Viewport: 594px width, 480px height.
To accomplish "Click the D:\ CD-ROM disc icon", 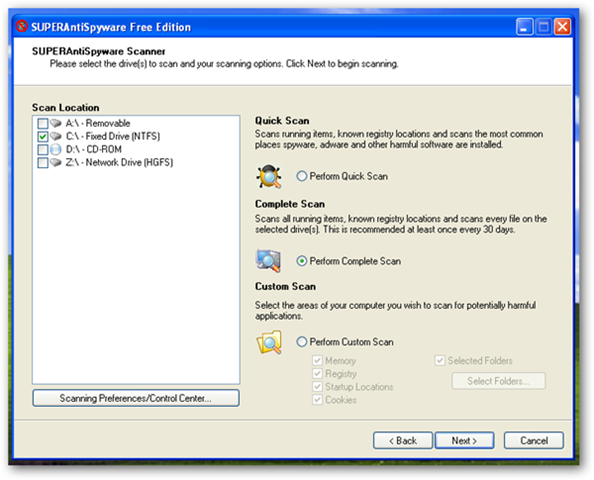I will 56,149.
